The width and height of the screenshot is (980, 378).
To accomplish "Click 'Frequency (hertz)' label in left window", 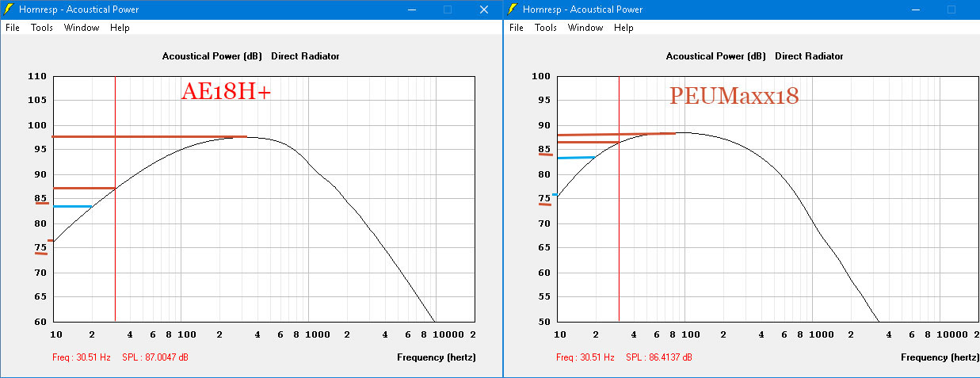I will click(x=437, y=357).
